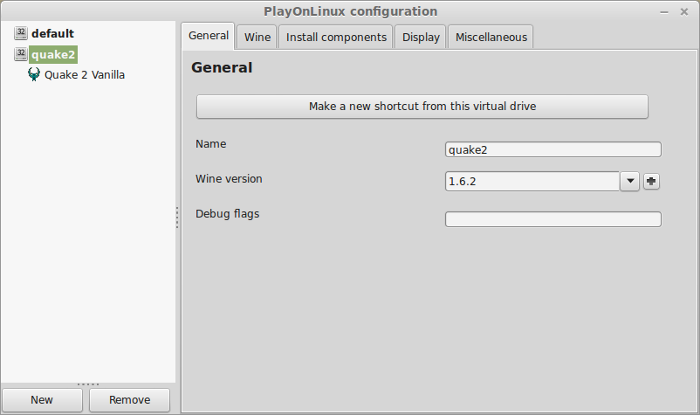Close the PlayOnLinux configuration window
Screen dimensions: 700x415
pos(684,12)
